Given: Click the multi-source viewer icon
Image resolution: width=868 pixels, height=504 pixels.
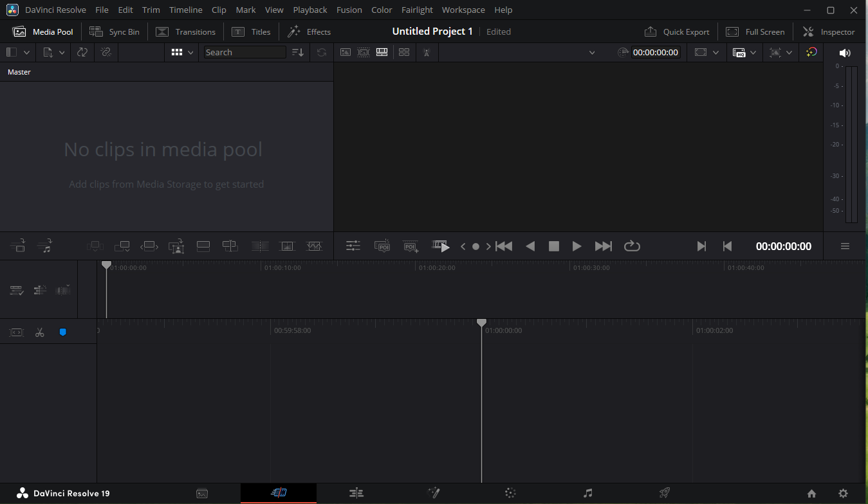Looking at the screenshot, I should 404,52.
